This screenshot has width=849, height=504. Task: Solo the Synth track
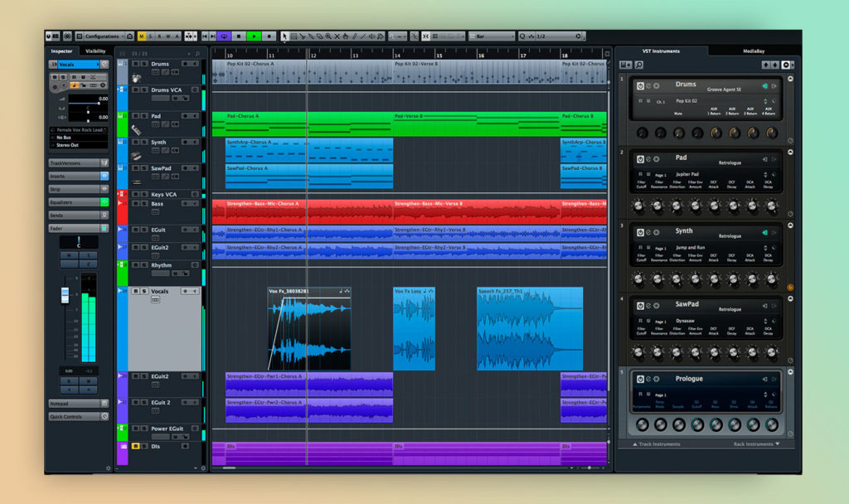[x=144, y=142]
